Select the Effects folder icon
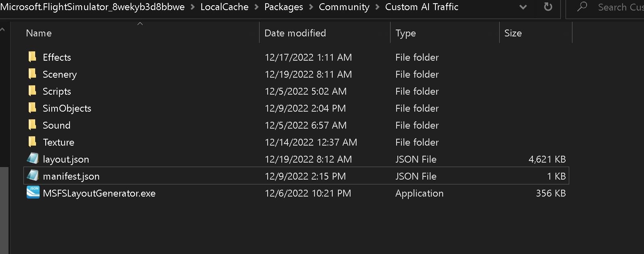644x254 pixels. point(32,57)
